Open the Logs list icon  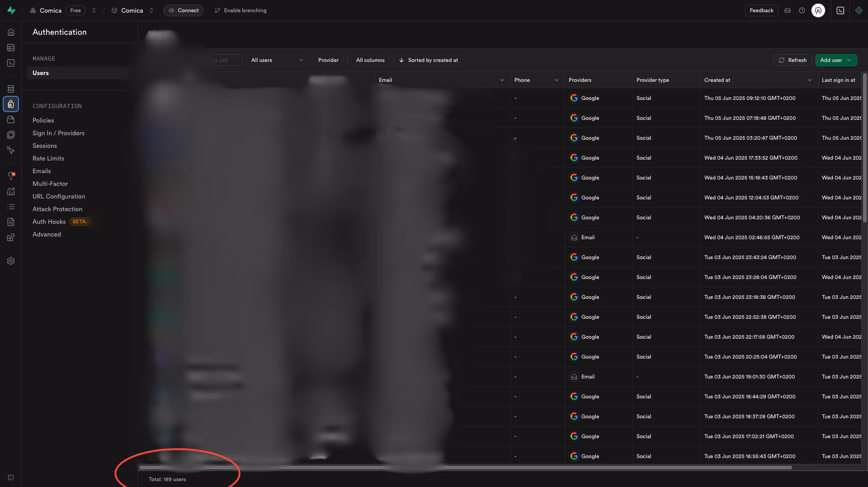(x=11, y=207)
